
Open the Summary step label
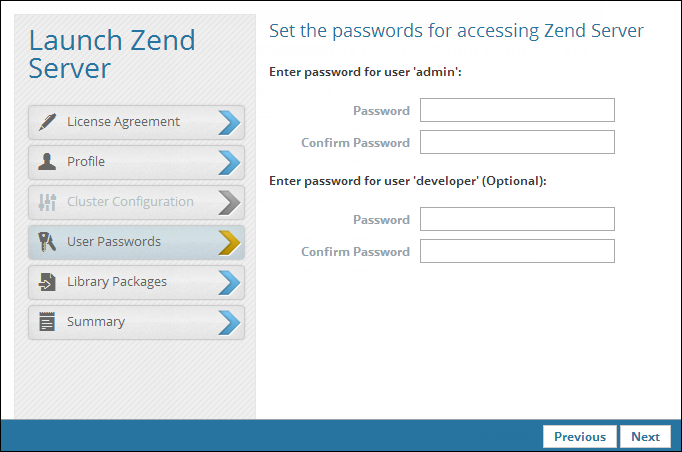point(96,322)
